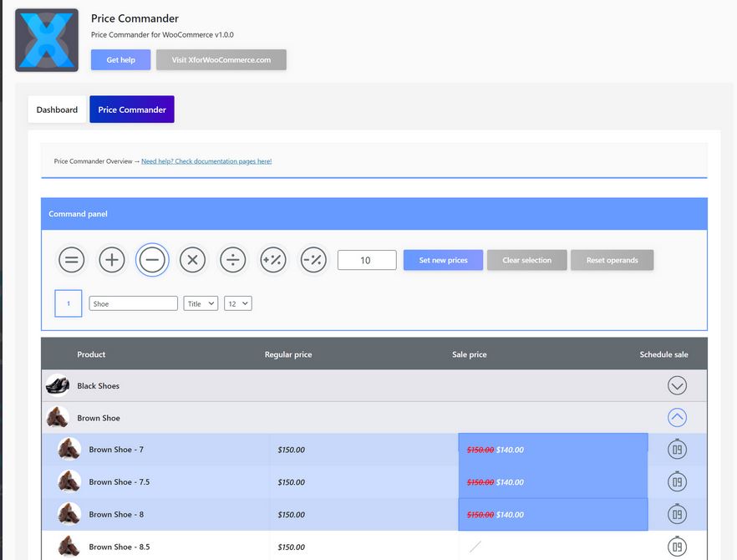Click the Black Shoes thumbnail

point(58,385)
